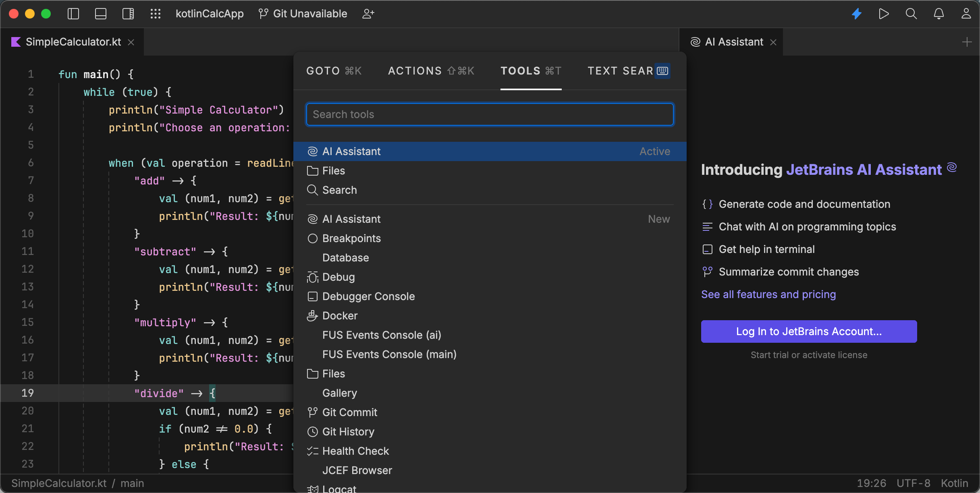Invite a collaborator with the person-plus icon

[368, 14]
